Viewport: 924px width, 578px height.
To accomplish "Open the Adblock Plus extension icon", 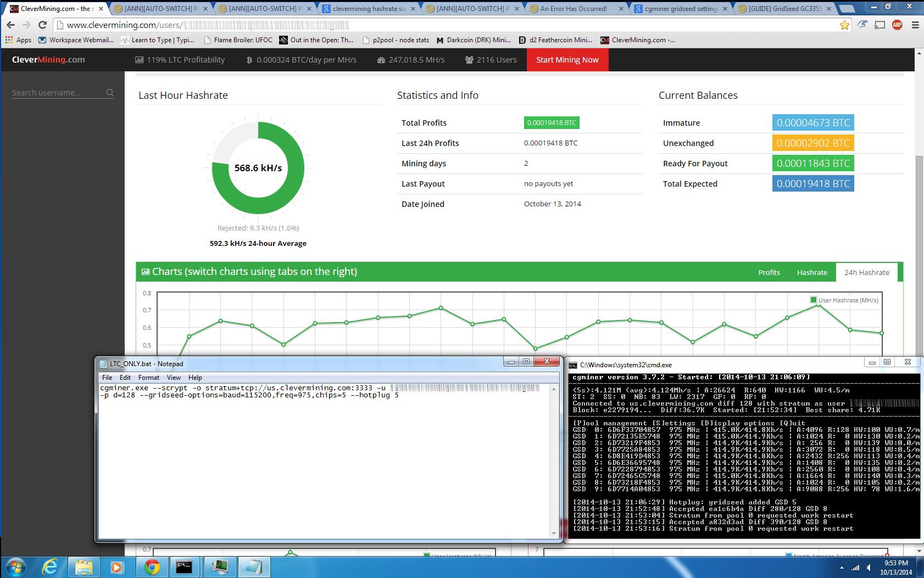I will coord(897,25).
